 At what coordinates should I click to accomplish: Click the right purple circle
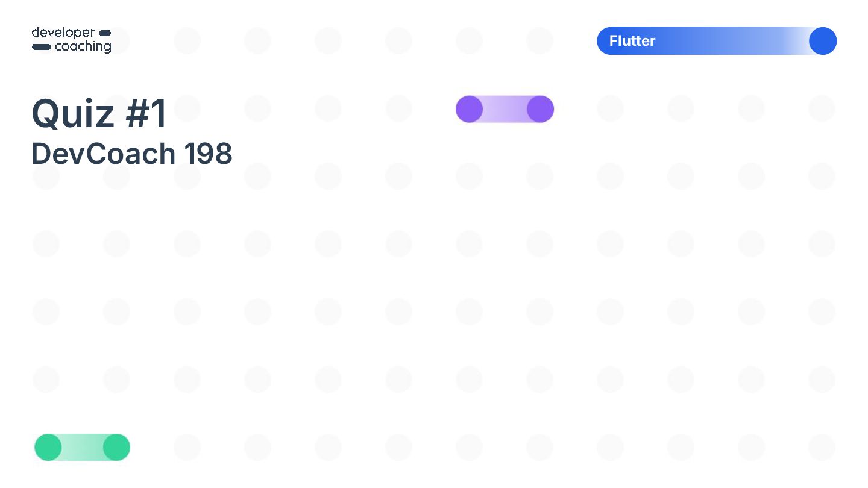(x=540, y=109)
